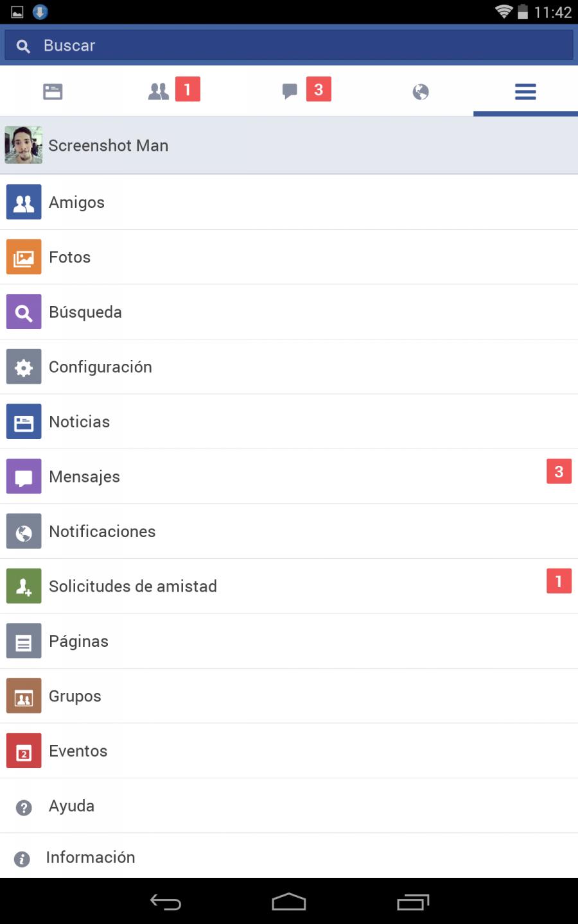Tap the Configuración gear icon
The height and width of the screenshot is (924, 578).
pos(24,366)
